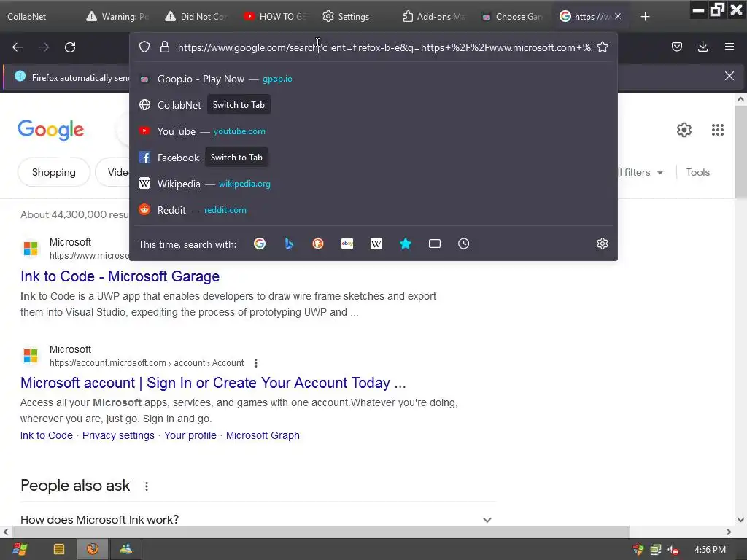Search this time with Google icon
This screenshot has width=747, height=560.
pos(260,244)
